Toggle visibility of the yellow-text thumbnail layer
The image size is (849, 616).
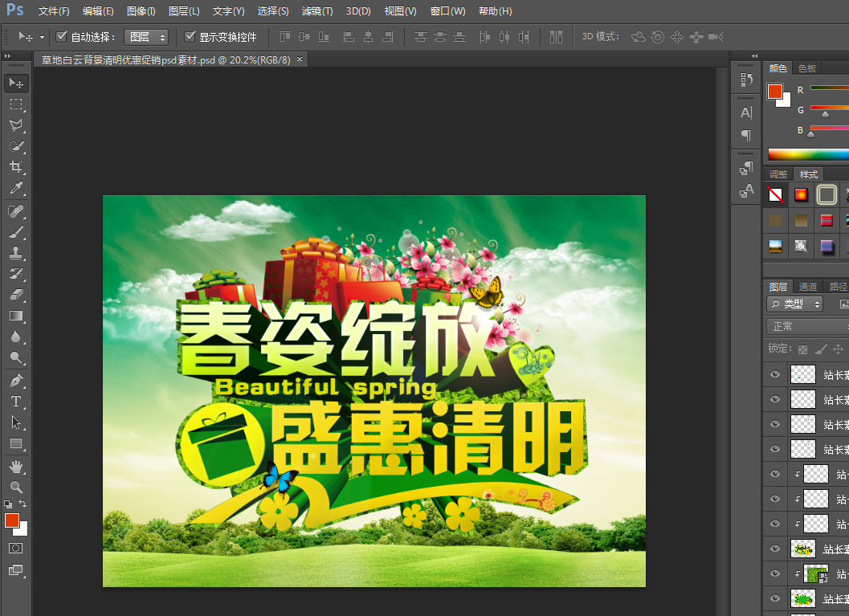[775, 549]
